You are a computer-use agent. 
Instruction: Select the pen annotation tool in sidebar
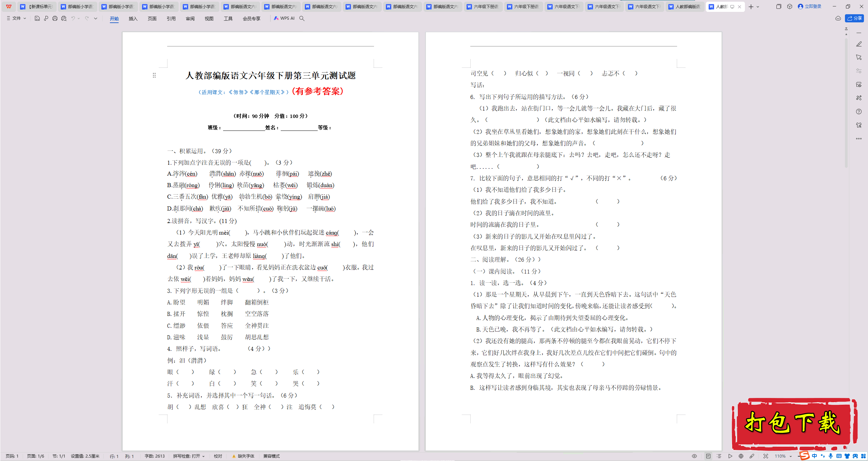(x=859, y=44)
